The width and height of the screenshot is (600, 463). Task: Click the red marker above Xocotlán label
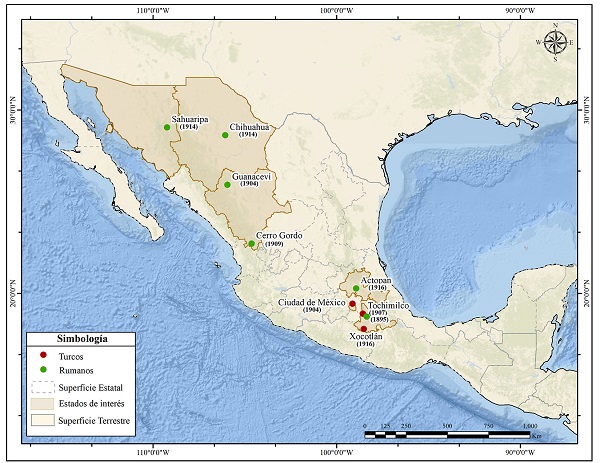coord(363,329)
